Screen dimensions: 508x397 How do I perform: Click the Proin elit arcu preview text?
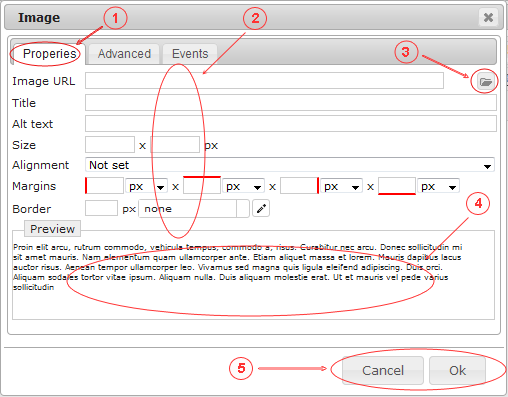(237, 267)
